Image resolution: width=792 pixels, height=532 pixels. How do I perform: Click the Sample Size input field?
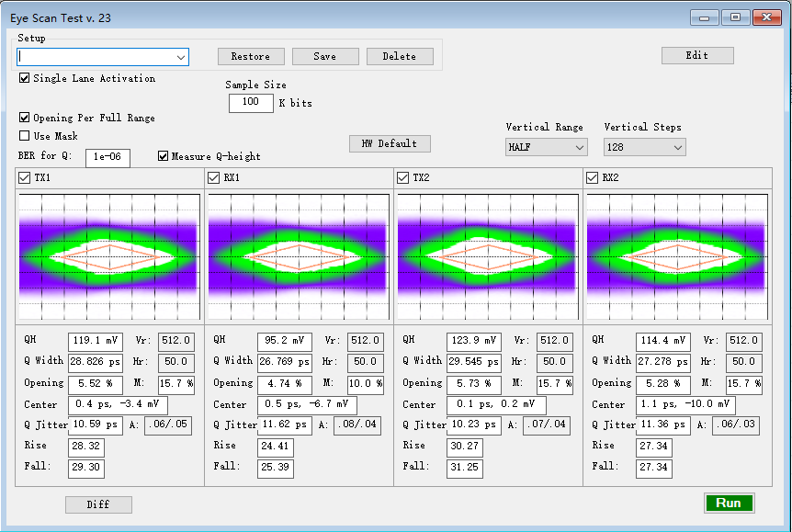pyautogui.click(x=251, y=103)
